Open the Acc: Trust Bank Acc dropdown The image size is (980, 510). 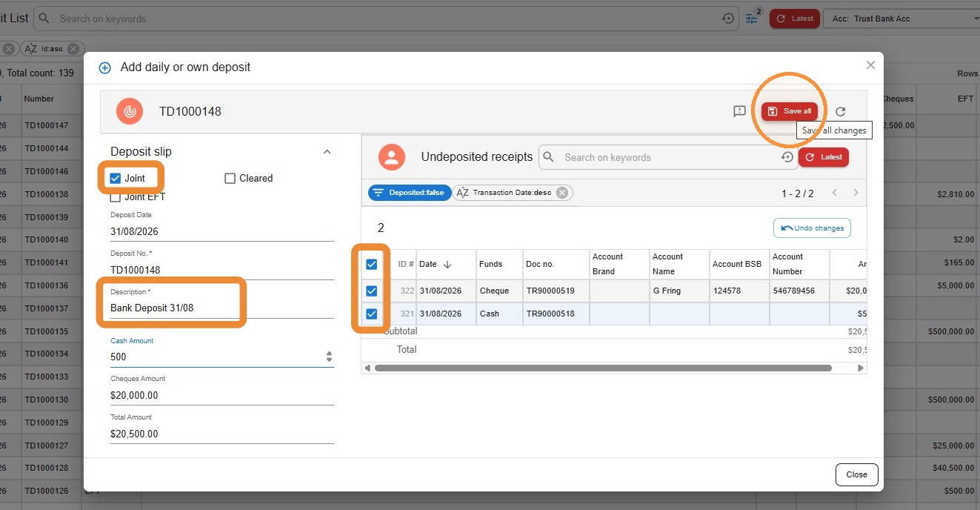901,19
